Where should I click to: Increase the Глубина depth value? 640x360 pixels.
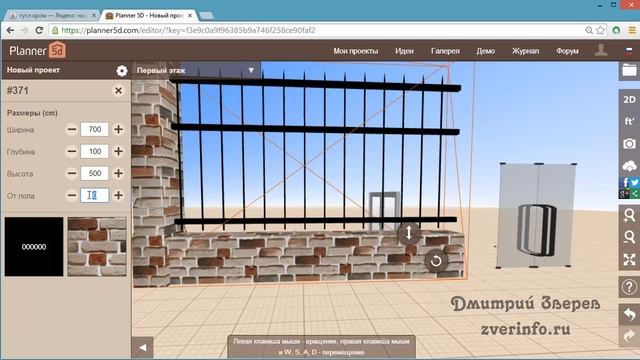tap(118, 151)
